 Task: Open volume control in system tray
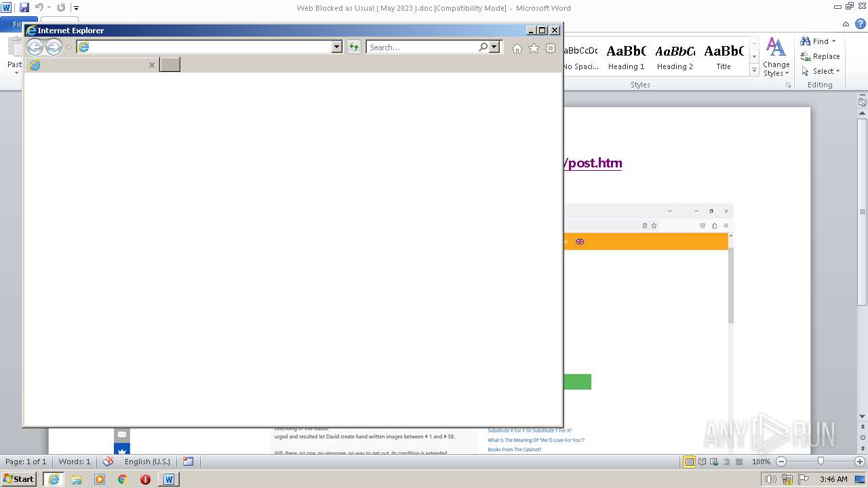click(x=772, y=479)
